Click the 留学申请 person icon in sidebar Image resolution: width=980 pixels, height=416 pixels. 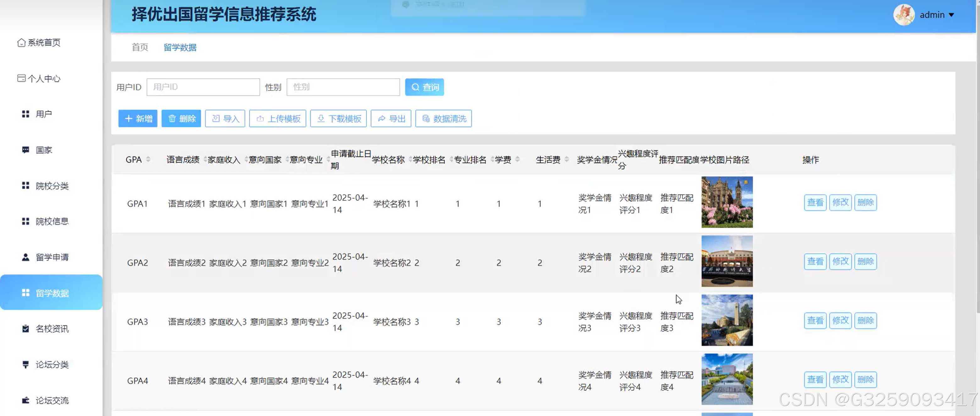click(x=25, y=257)
